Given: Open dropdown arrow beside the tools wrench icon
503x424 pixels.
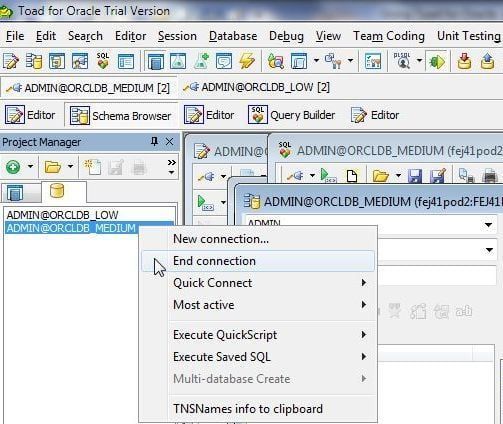Looking at the screenshot, I should click(350, 61).
